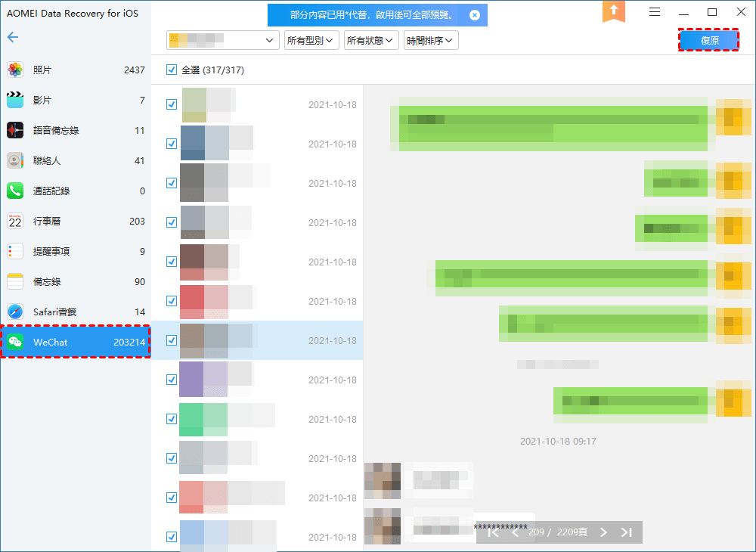
Task: Select the 行事曆 203 category row
Action: pos(76,222)
